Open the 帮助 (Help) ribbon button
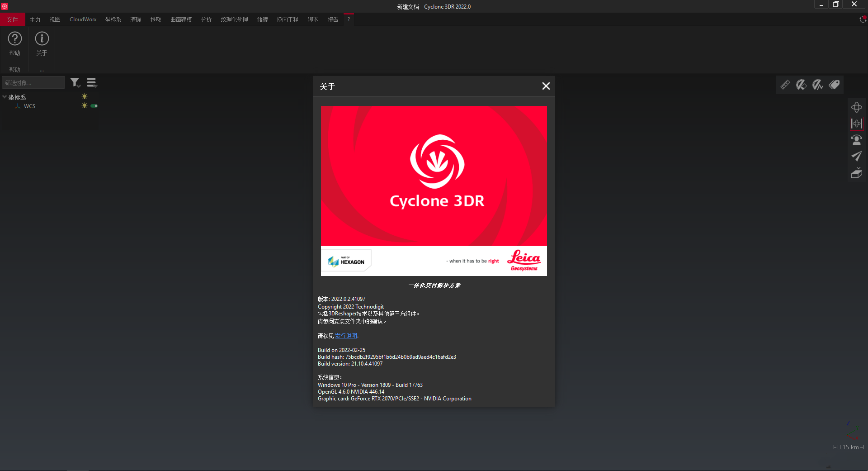 (15, 43)
